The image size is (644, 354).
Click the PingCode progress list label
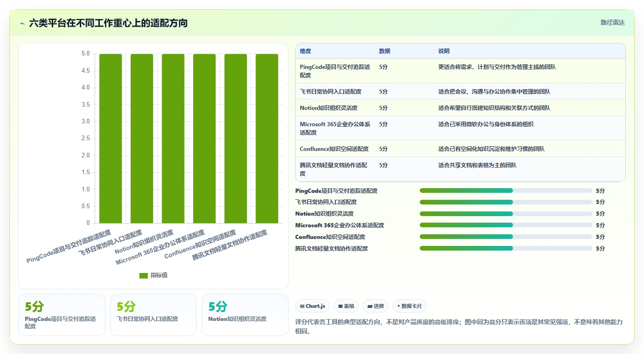pyautogui.click(x=336, y=191)
